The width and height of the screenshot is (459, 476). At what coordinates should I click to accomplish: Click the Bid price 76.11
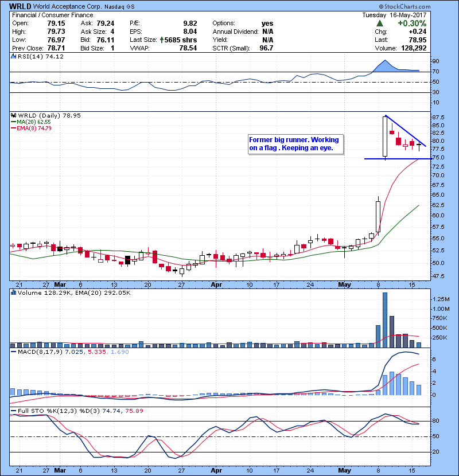[x=106, y=40]
